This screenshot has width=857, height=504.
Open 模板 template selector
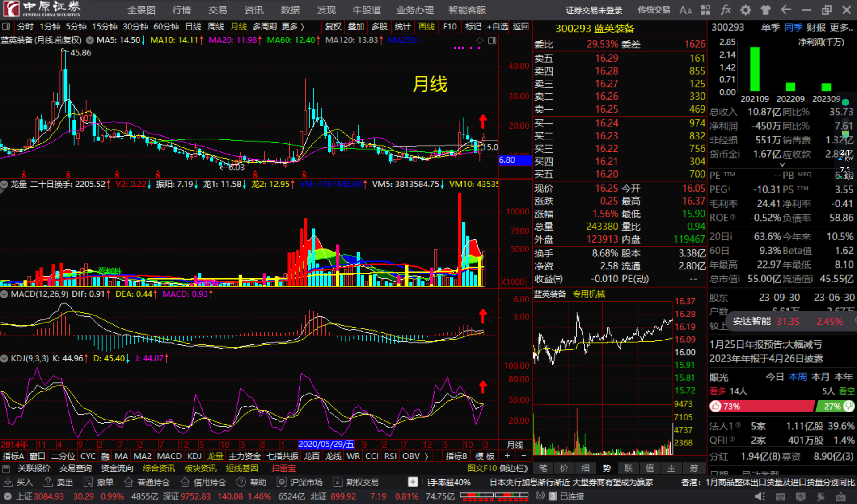point(485,456)
